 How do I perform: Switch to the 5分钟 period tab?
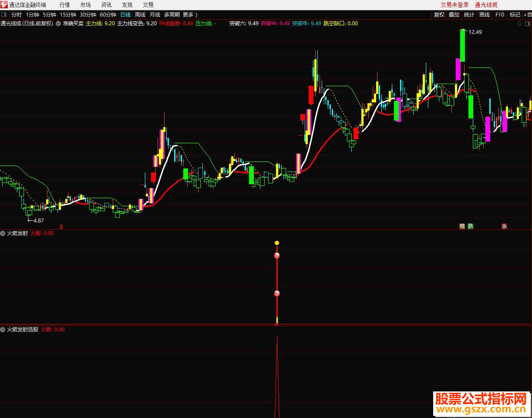point(49,15)
